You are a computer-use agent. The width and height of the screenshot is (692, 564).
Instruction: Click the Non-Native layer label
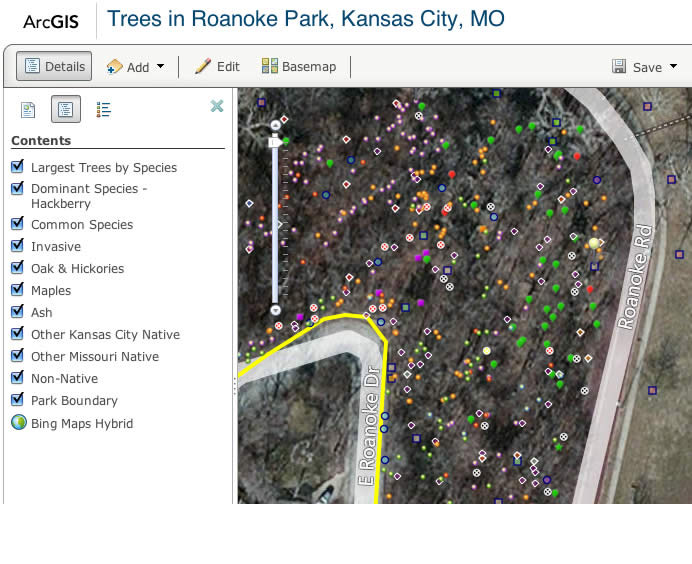tap(64, 379)
